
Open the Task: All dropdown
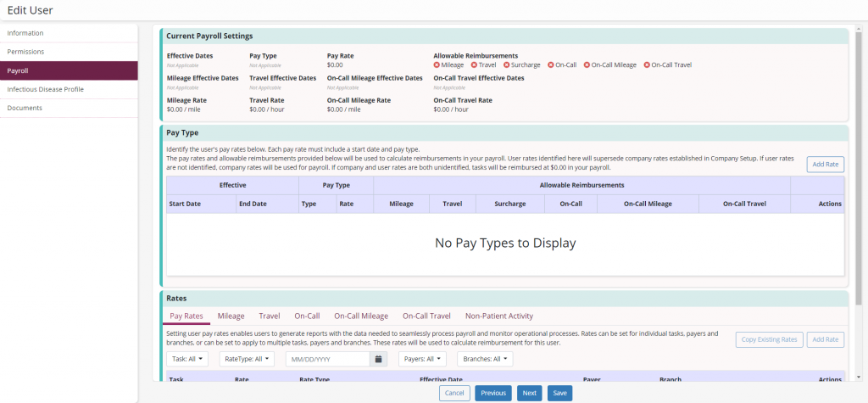point(187,359)
